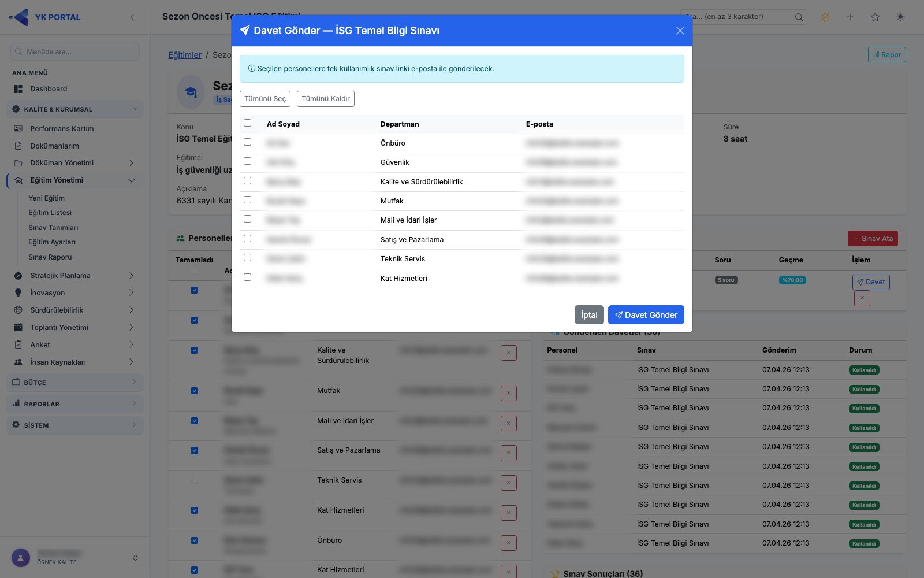The image size is (924, 578).
Task: Check the Teknik Servis checkbox in dialog
Action: pyautogui.click(x=248, y=258)
